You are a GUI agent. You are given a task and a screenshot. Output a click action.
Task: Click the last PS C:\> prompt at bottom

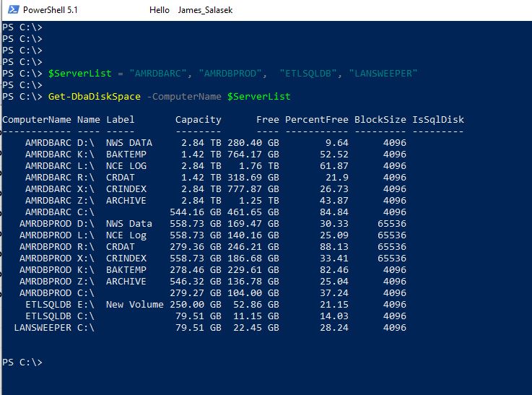[x=22, y=363]
